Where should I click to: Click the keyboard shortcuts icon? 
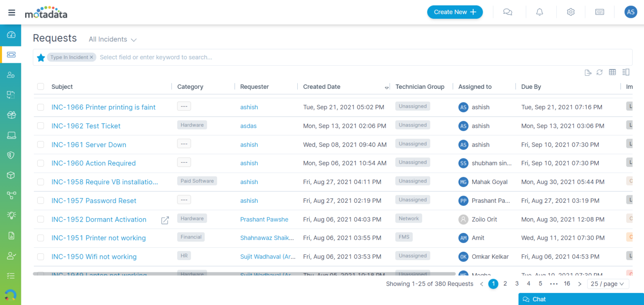(600, 12)
